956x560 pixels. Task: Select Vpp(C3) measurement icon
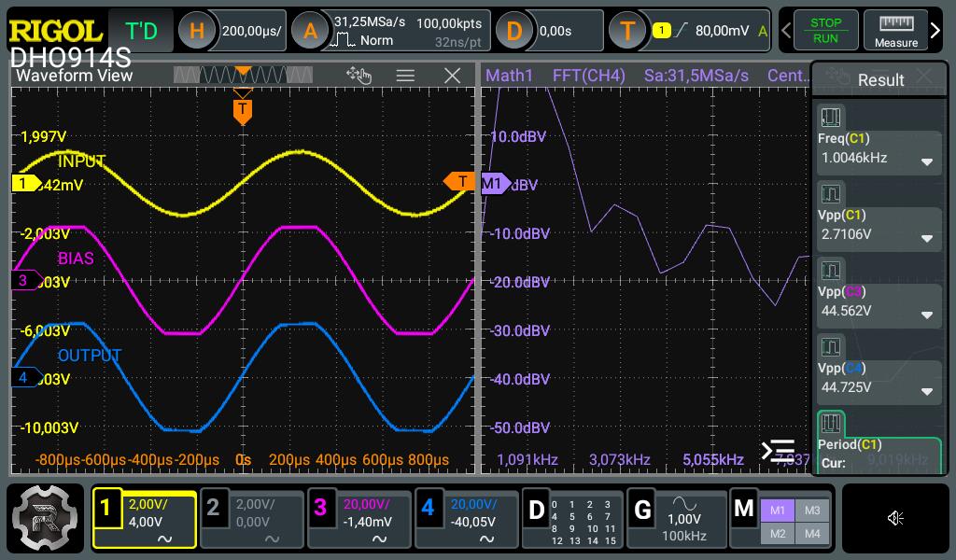(830, 270)
